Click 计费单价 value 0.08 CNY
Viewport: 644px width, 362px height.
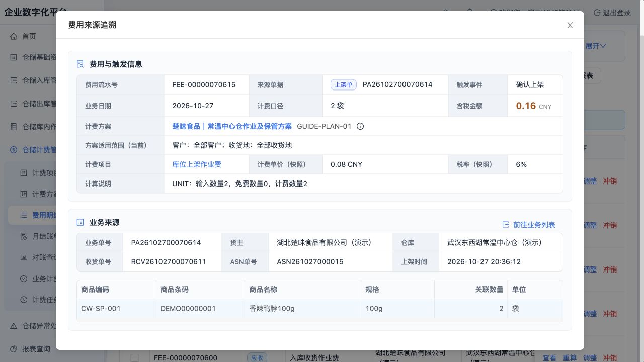tap(346, 164)
